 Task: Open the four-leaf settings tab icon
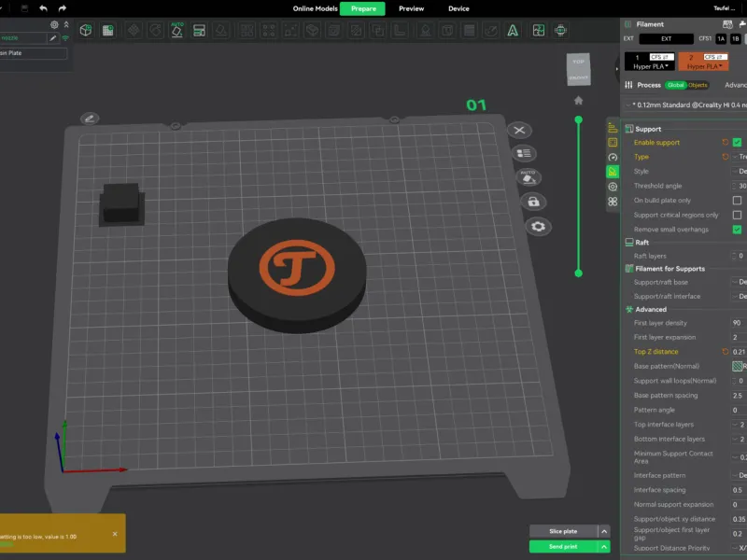point(613,202)
